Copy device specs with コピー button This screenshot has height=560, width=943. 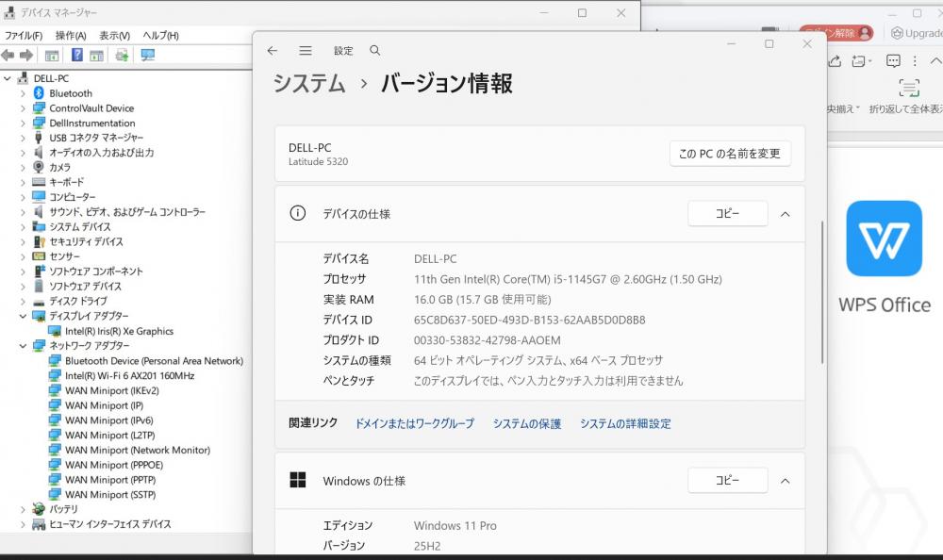tap(727, 214)
